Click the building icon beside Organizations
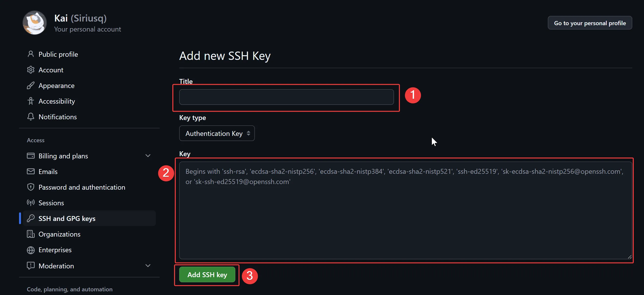The width and height of the screenshot is (644, 295). (x=31, y=234)
